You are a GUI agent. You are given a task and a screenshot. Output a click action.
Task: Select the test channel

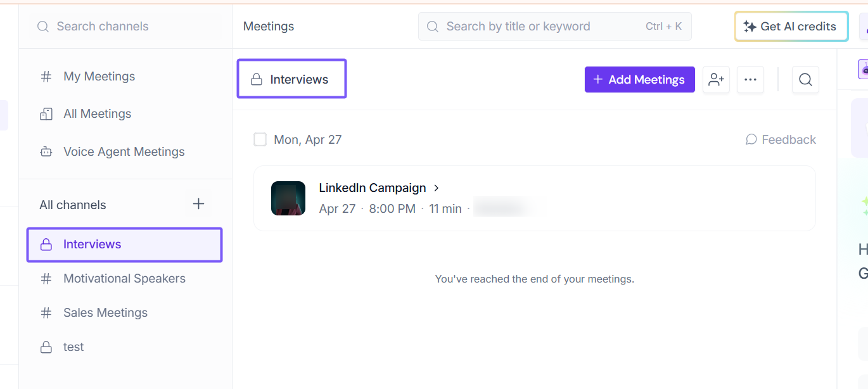coord(73,347)
